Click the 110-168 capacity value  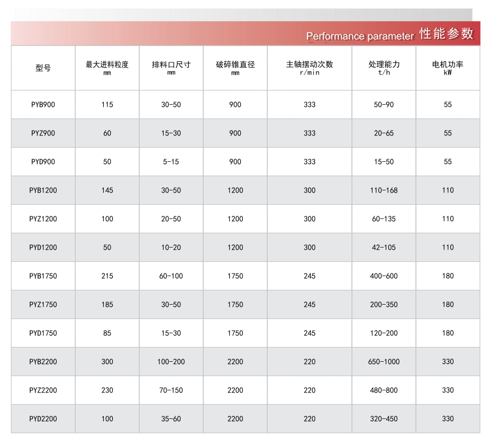[x=384, y=190]
